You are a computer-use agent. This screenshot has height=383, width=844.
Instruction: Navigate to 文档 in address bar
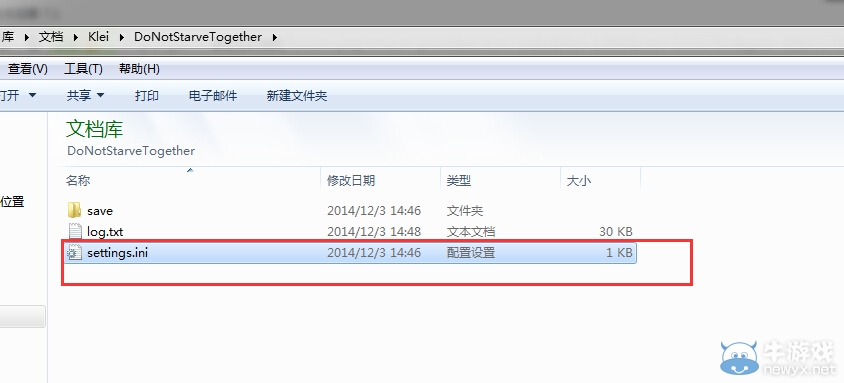pos(51,37)
